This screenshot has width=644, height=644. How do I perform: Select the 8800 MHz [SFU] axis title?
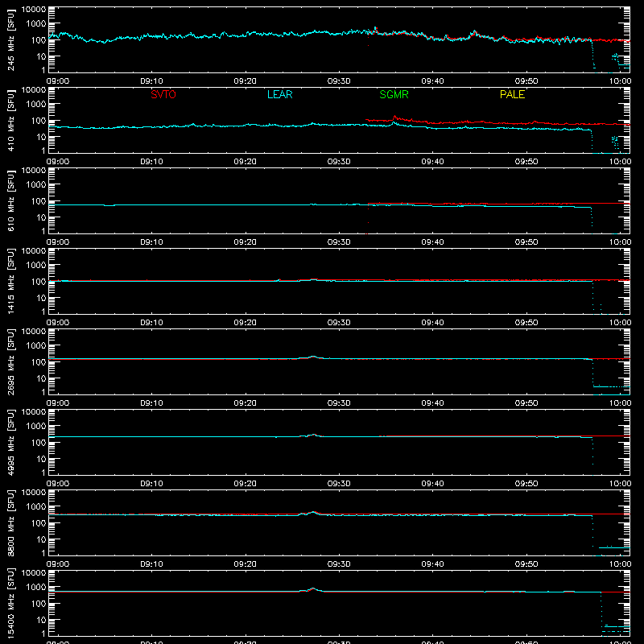click(x=10, y=522)
